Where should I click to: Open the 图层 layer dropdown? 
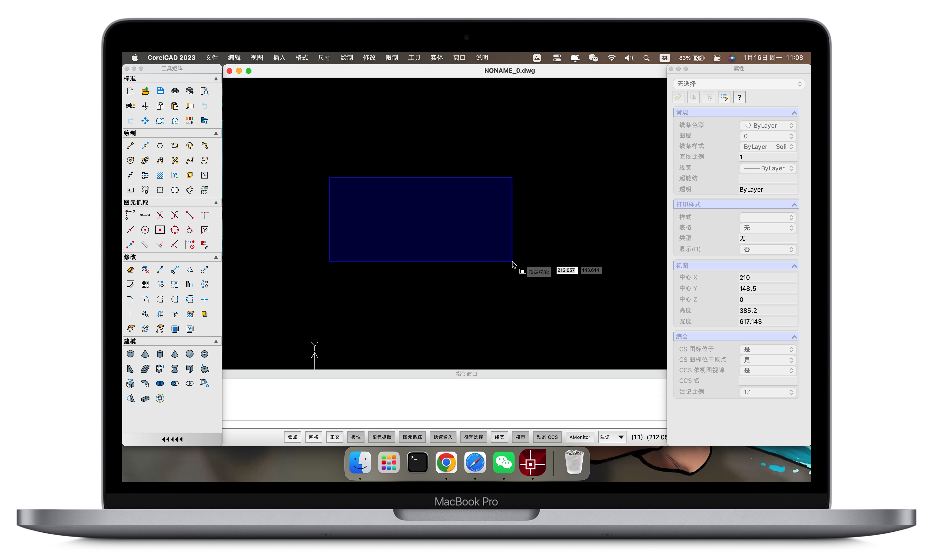(768, 136)
